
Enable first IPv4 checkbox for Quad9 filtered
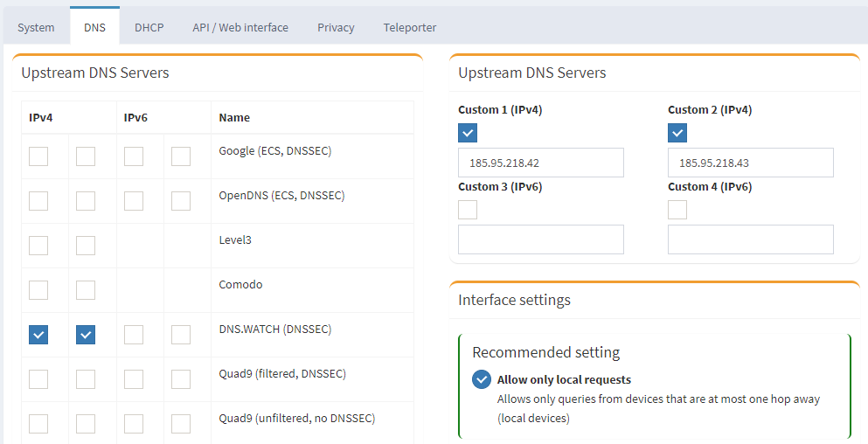38,379
